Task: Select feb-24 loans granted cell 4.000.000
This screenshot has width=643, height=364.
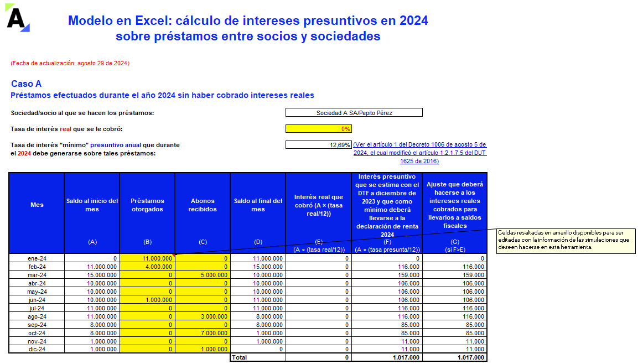Action: 147,267
